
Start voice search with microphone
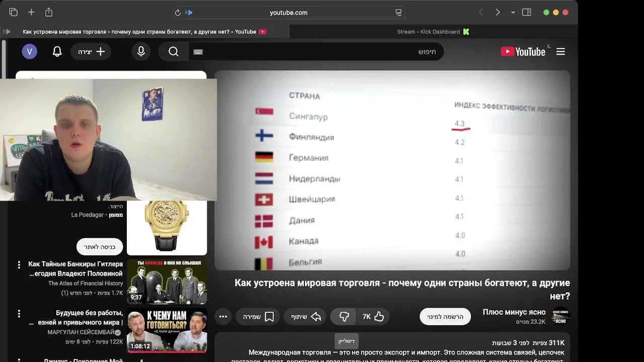[x=141, y=52]
